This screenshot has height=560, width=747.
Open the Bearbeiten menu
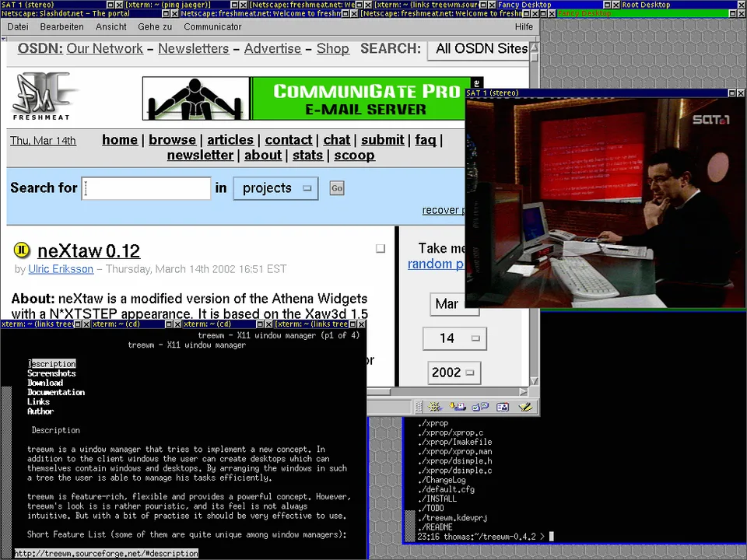(62, 26)
